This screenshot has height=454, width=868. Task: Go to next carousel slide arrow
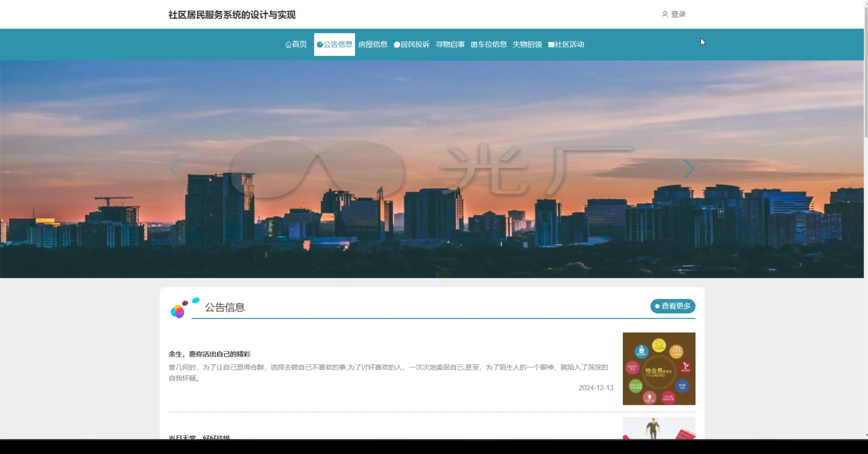(x=688, y=169)
